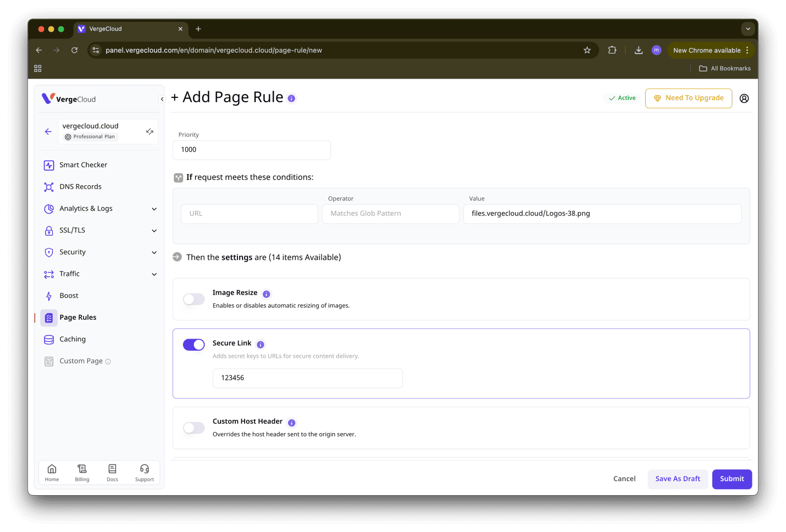Click the Secure Link secret key field

click(308, 378)
